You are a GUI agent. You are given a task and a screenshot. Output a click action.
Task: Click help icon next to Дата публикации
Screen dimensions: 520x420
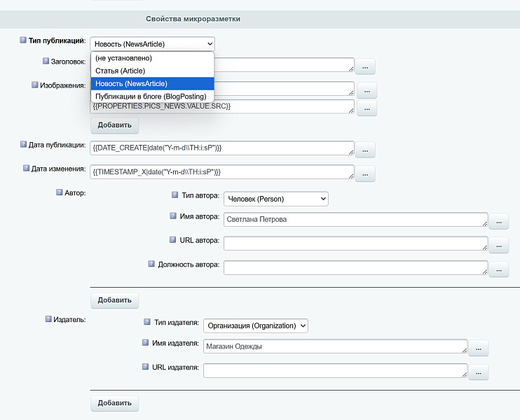(x=23, y=144)
